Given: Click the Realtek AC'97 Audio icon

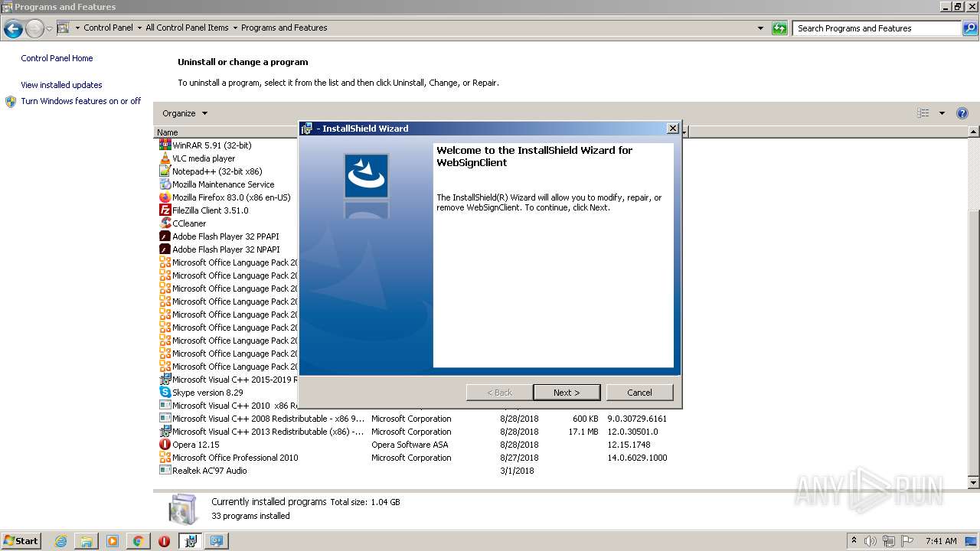Looking at the screenshot, I should pos(165,470).
